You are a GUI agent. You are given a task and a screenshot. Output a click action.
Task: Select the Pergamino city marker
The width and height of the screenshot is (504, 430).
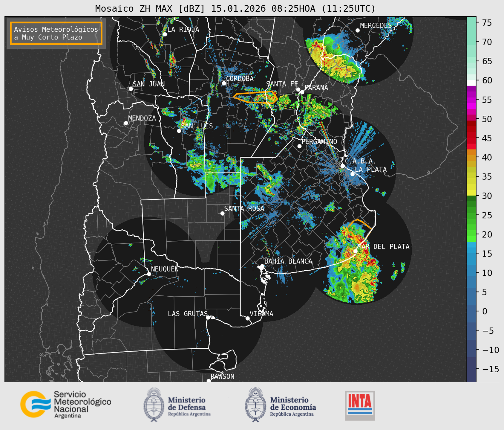299,146
